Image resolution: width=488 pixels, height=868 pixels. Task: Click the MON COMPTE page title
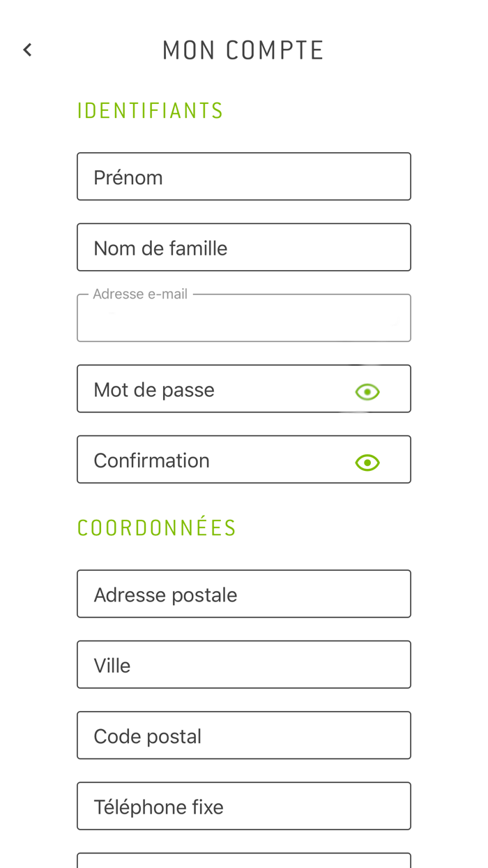[243, 50]
